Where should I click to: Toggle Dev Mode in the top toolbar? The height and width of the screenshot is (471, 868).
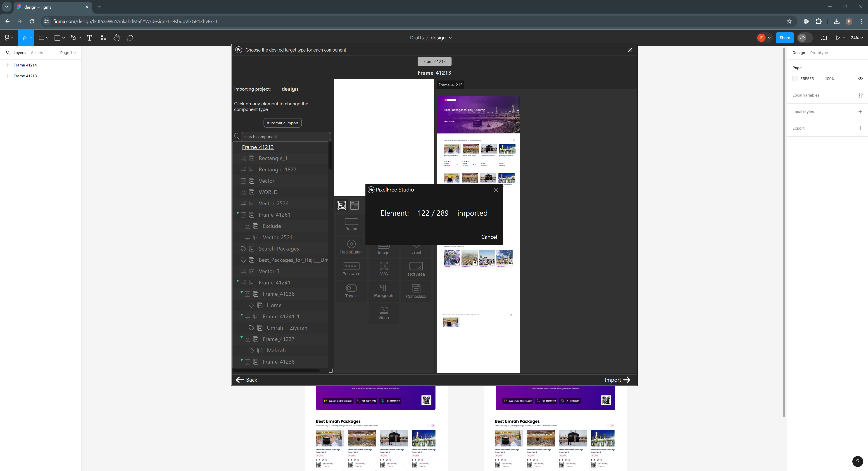[x=803, y=38]
